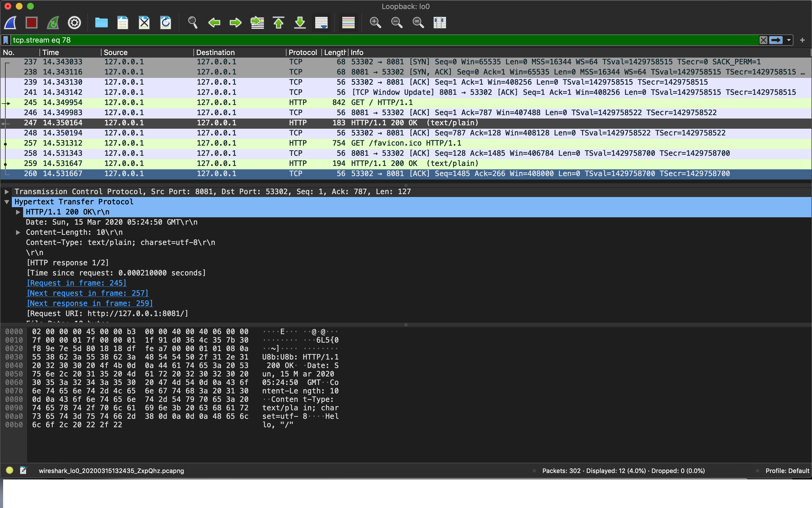Image resolution: width=812 pixels, height=508 pixels.
Task: Clear the display filter
Action: (x=763, y=40)
